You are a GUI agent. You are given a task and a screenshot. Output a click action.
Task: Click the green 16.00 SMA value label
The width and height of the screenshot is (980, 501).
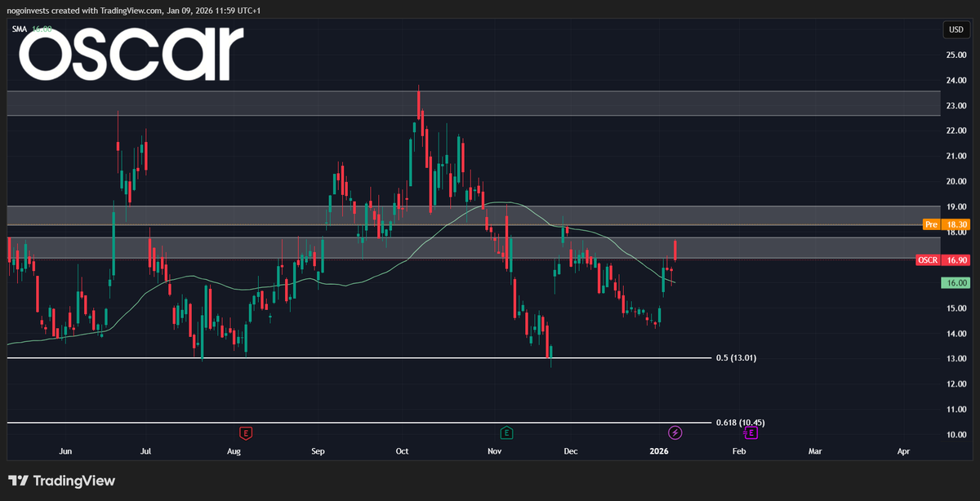pos(954,282)
